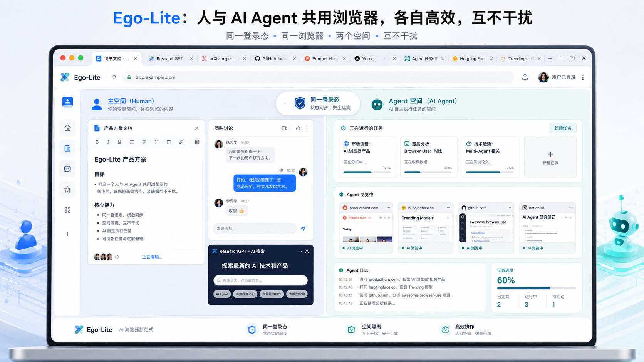Open 团队讨论 more options menu
The width and height of the screenshot is (644, 362).
pyautogui.click(x=307, y=128)
